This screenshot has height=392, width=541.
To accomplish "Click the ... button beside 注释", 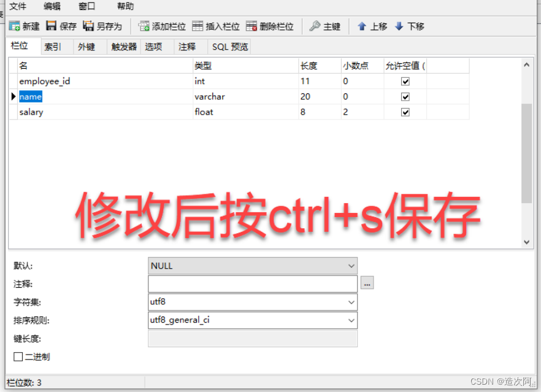I will [367, 283].
